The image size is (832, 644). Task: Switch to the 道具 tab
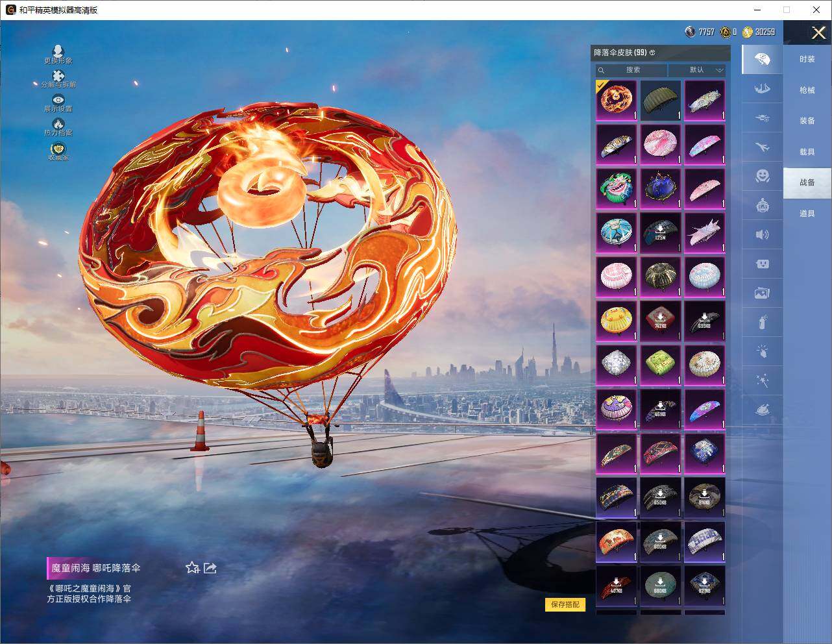pyautogui.click(x=807, y=214)
